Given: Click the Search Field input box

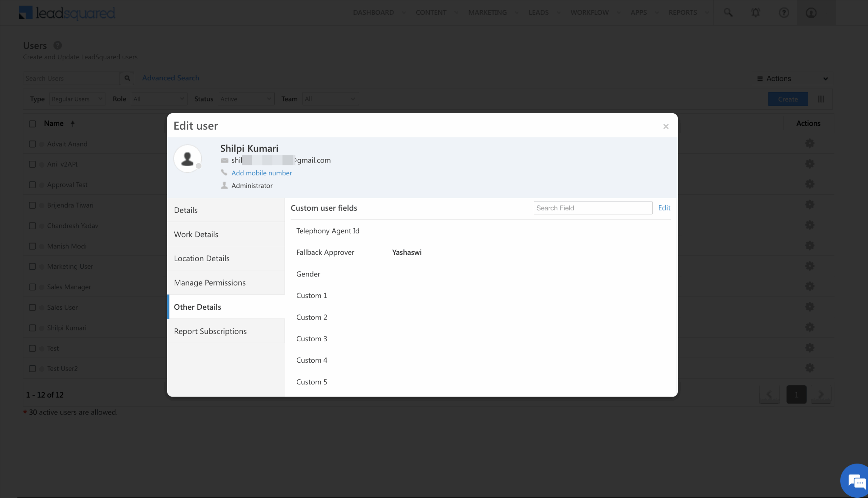Looking at the screenshot, I should tap(592, 208).
